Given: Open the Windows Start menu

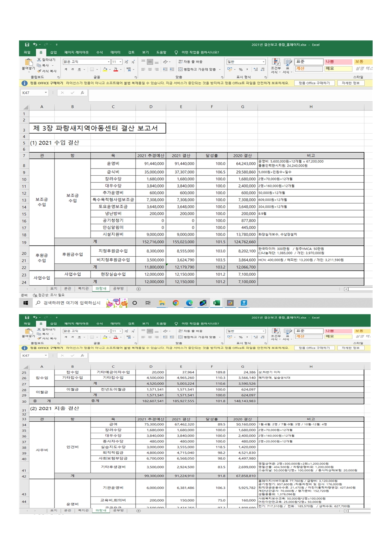Looking at the screenshot, I should coord(26,303).
